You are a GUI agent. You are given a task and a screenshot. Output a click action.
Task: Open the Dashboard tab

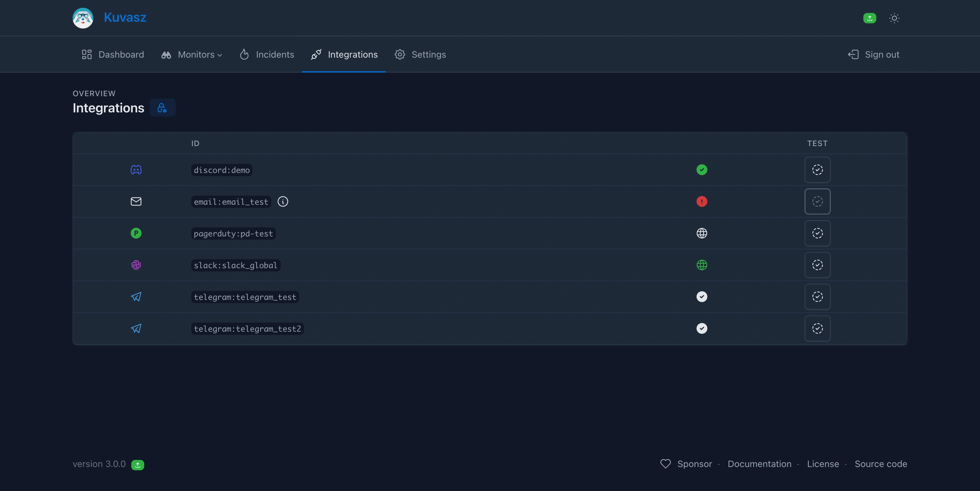[x=113, y=54]
